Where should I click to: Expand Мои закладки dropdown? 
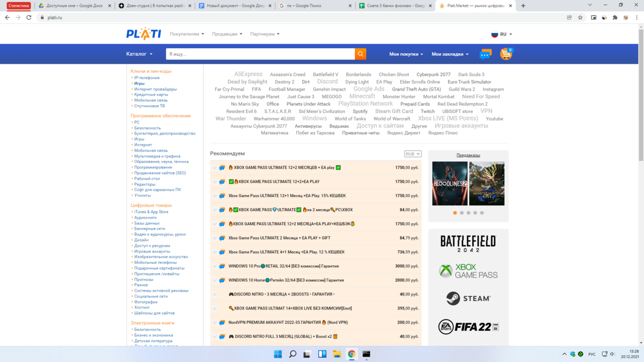click(450, 54)
